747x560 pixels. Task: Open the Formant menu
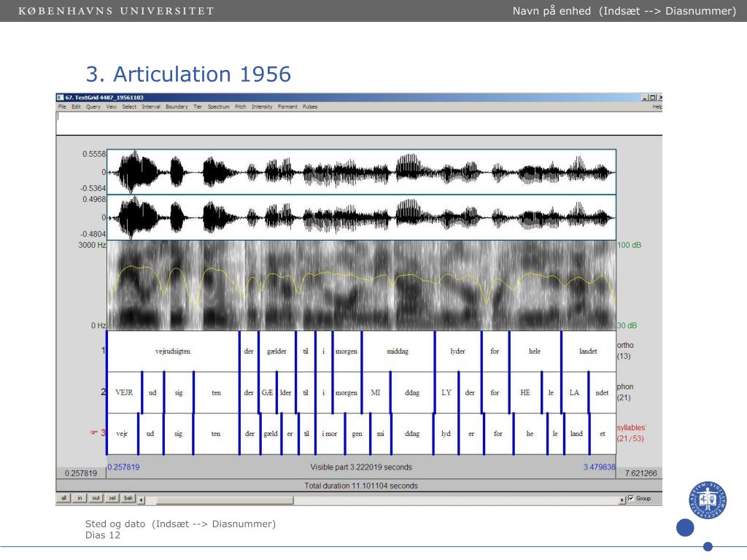click(287, 106)
